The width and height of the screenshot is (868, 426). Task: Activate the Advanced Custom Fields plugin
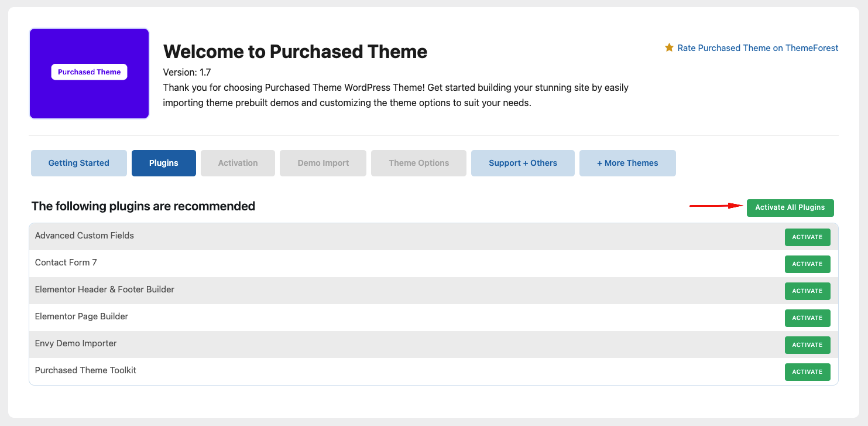point(807,237)
